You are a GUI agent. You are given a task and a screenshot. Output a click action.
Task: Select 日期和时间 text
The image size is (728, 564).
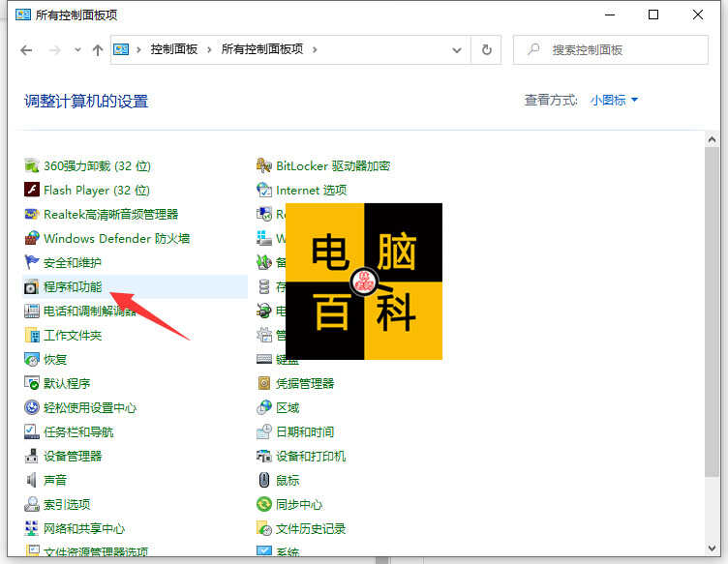coord(305,431)
